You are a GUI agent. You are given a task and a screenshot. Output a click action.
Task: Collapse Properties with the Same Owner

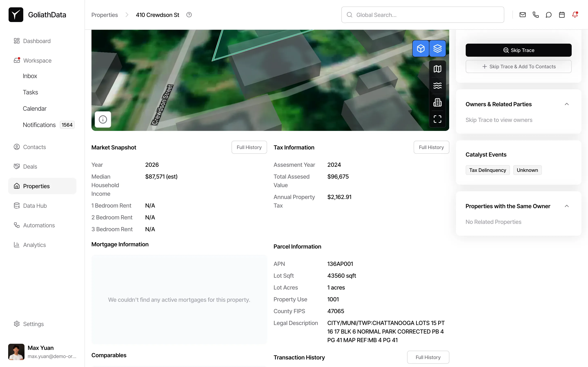point(567,206)
